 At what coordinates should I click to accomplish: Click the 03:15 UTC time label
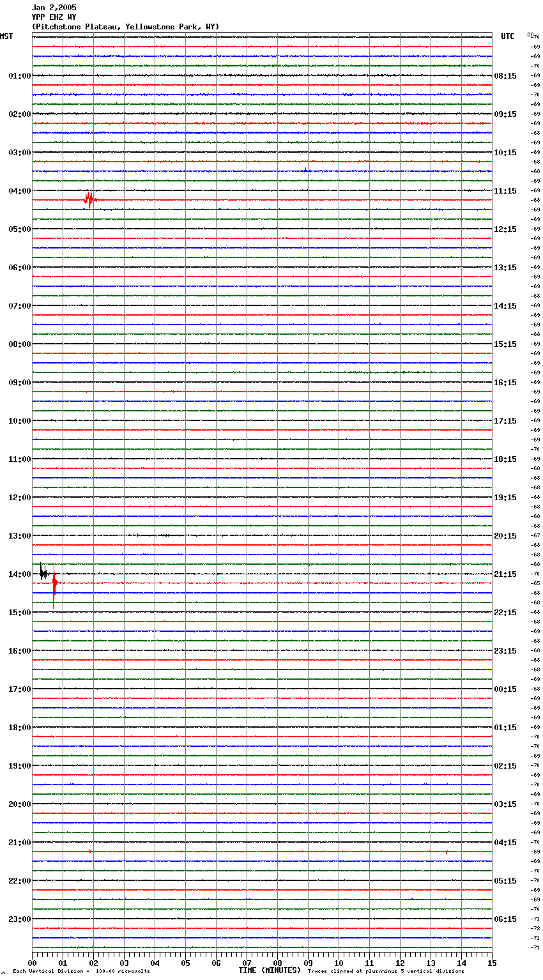(x=505, y=804)
